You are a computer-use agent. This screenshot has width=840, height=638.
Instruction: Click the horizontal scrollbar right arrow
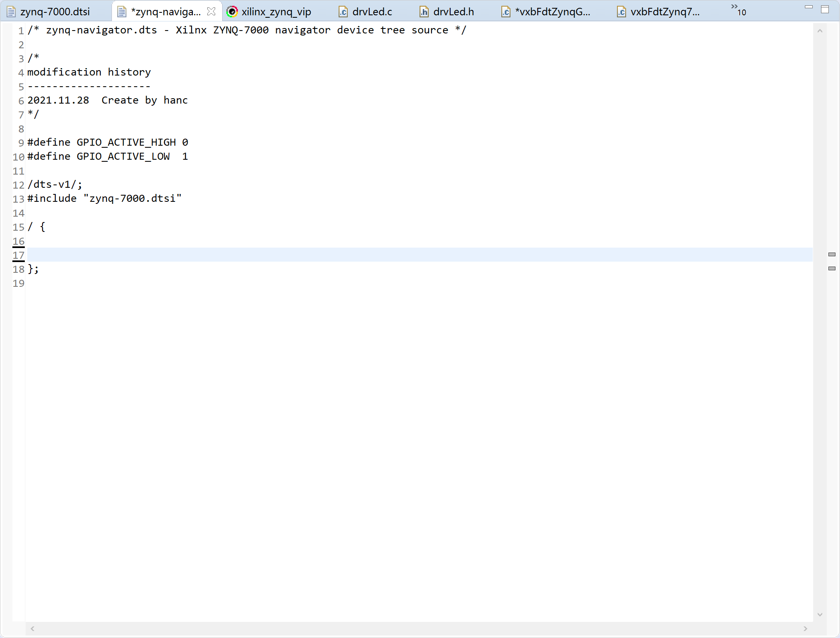805,629
